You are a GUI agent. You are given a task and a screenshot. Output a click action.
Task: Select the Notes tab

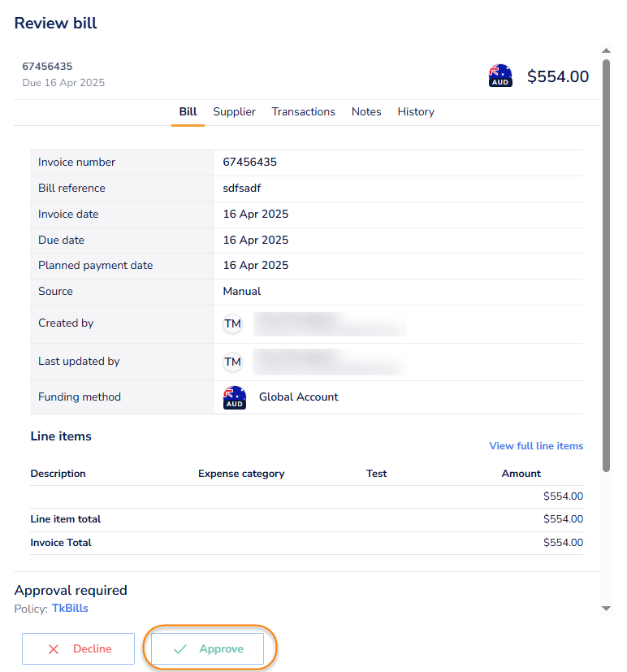[x=366, y=112]
